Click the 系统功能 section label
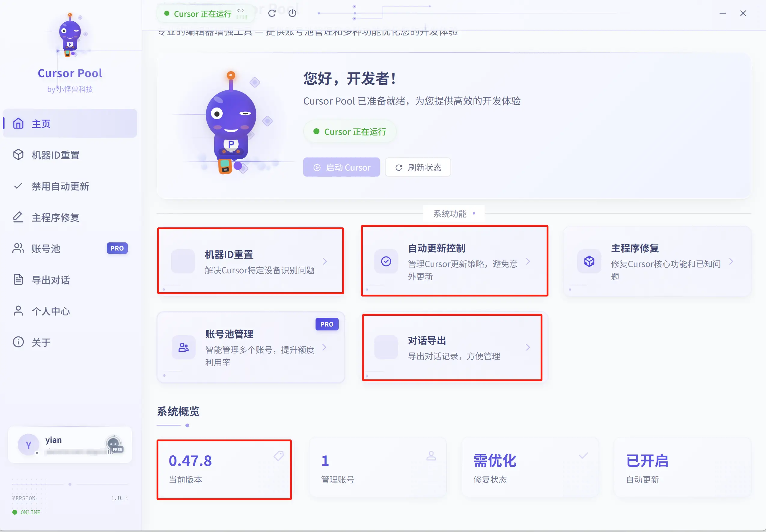The height and width of the screenshot is (532, 766). [450, 213]
